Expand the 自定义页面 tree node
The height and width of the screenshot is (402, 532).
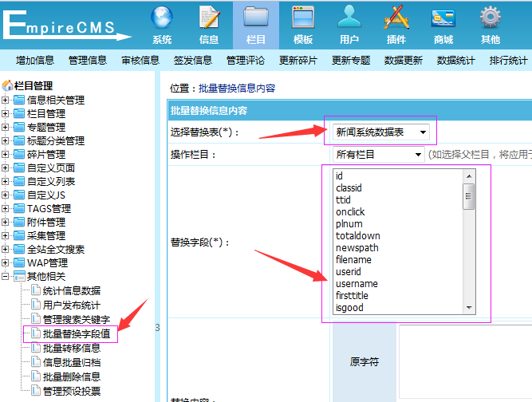(x=5, y=168)
